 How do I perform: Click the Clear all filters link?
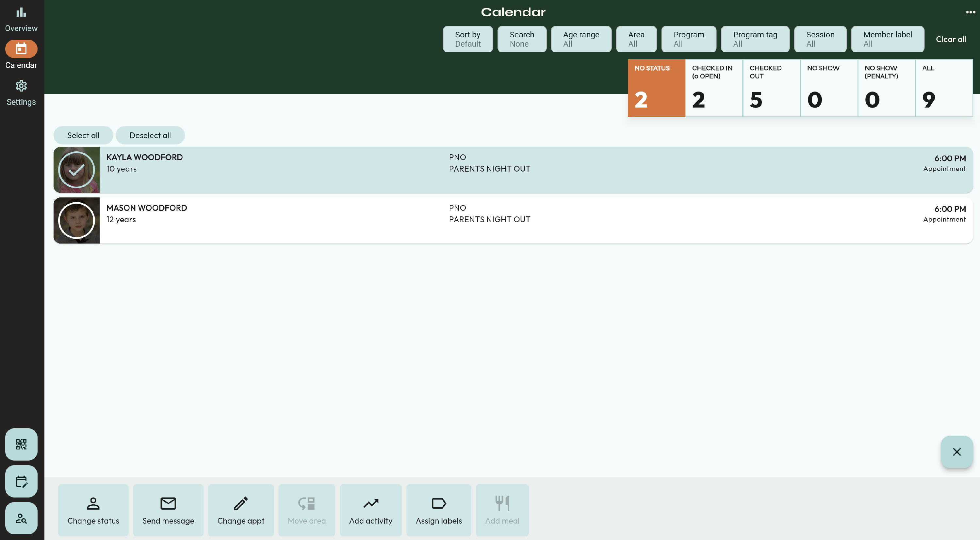tap(950, 39)
